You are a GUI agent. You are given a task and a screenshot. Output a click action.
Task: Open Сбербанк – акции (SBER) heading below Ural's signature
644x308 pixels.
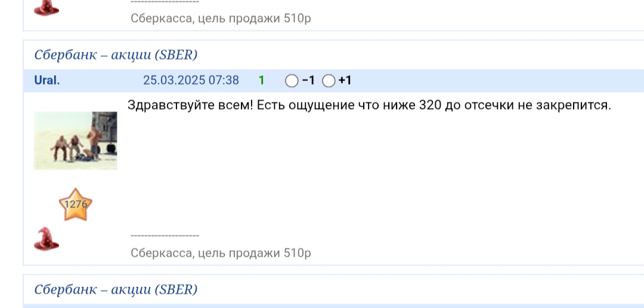point(116,290)
